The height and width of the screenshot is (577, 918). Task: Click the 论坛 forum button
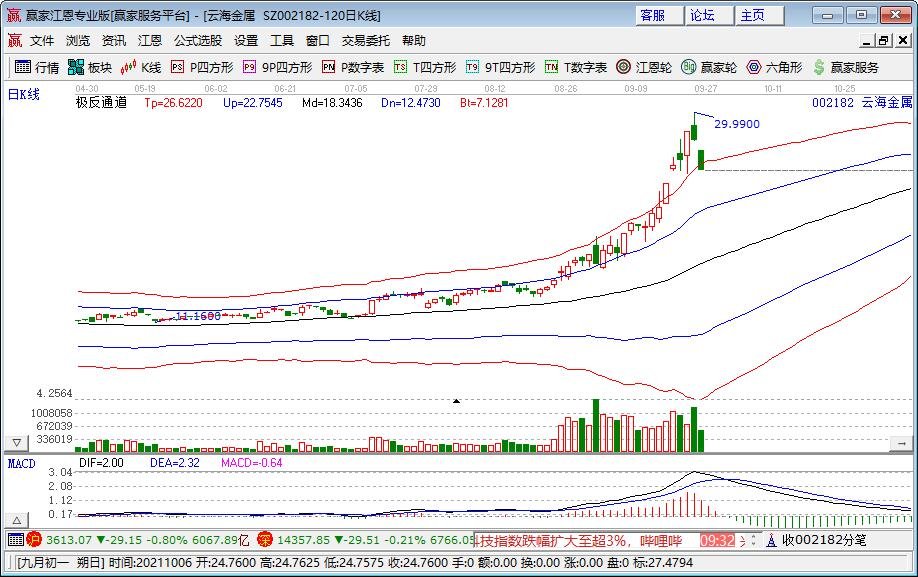(709, 15)
